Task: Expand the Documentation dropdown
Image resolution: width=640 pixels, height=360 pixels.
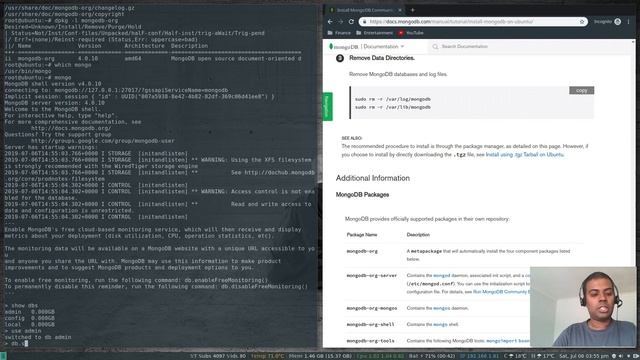Action: (x=384, y=47)
